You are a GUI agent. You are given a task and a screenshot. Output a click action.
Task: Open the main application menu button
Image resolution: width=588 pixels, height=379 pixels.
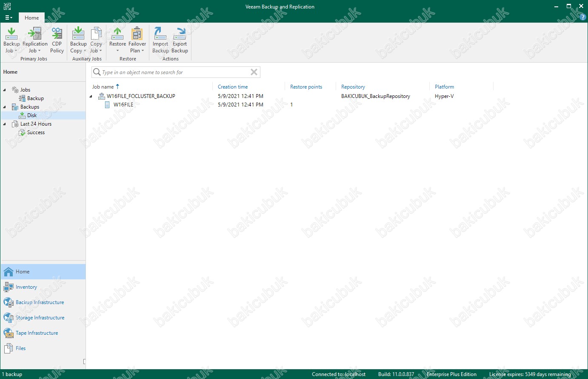click(9, 17)
